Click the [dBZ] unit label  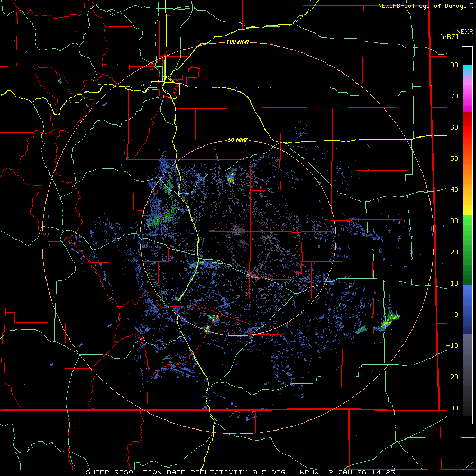[449, 36]
